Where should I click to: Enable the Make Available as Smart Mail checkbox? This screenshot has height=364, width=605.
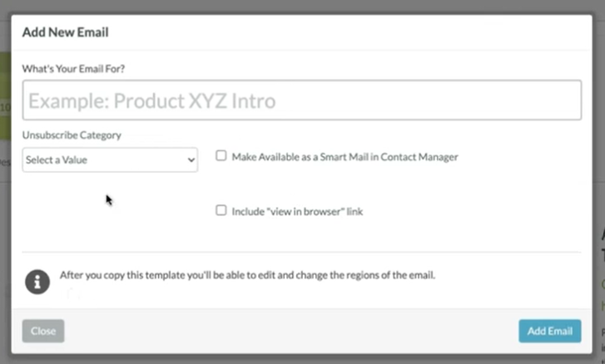(221, 155)
